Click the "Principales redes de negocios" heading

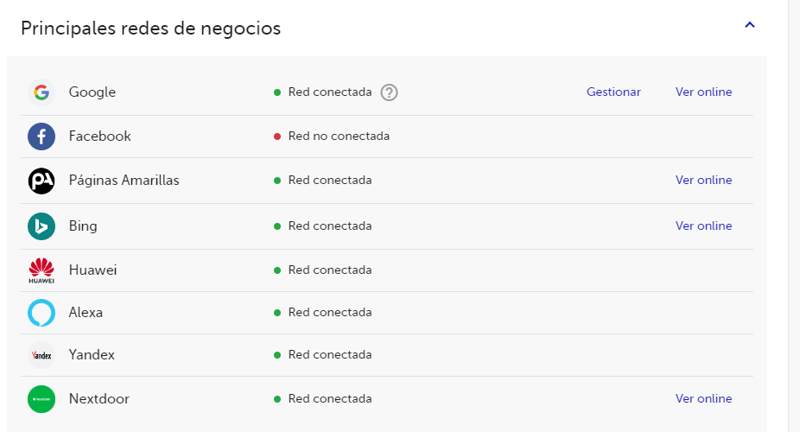click(x=150, y=28)
